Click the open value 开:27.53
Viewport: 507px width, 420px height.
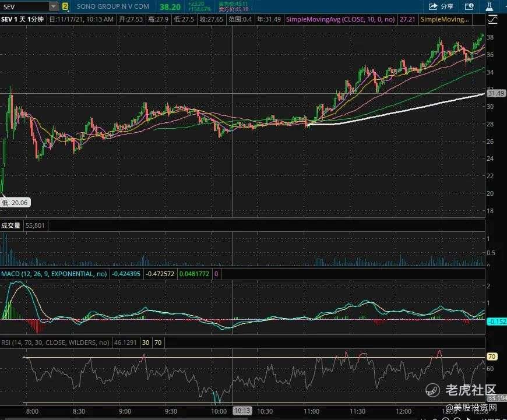131,19
